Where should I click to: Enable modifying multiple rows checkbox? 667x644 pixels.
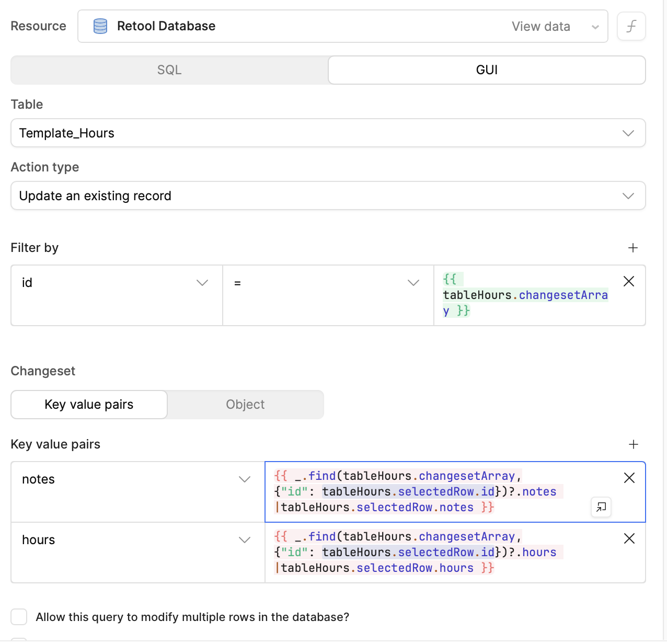tap(19, 617)
